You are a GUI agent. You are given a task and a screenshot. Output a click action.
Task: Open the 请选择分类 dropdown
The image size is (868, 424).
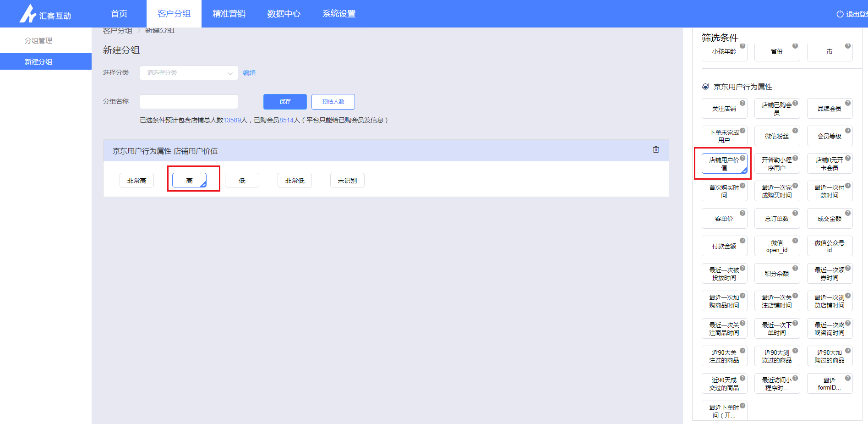click(x=189, y=73)
